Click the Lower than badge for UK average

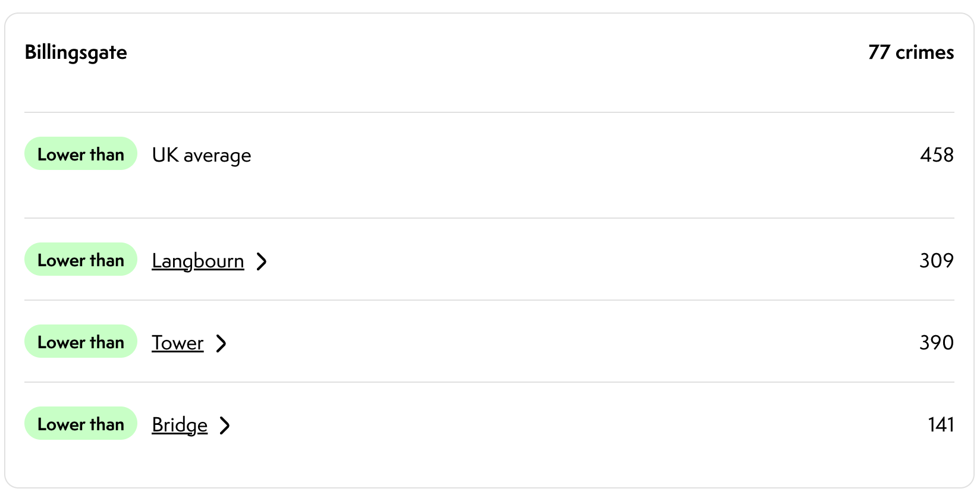tap(81, 154)
